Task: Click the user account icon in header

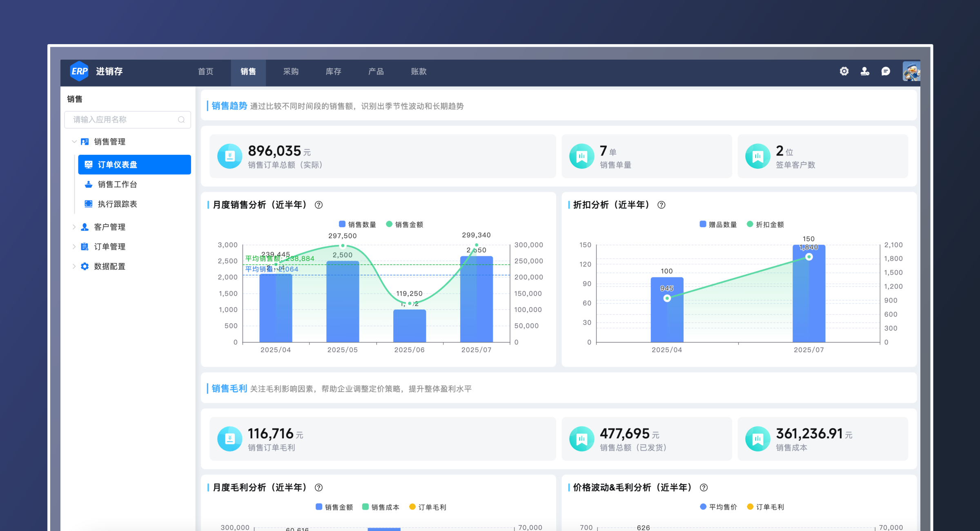Action: tap(865, 71)
